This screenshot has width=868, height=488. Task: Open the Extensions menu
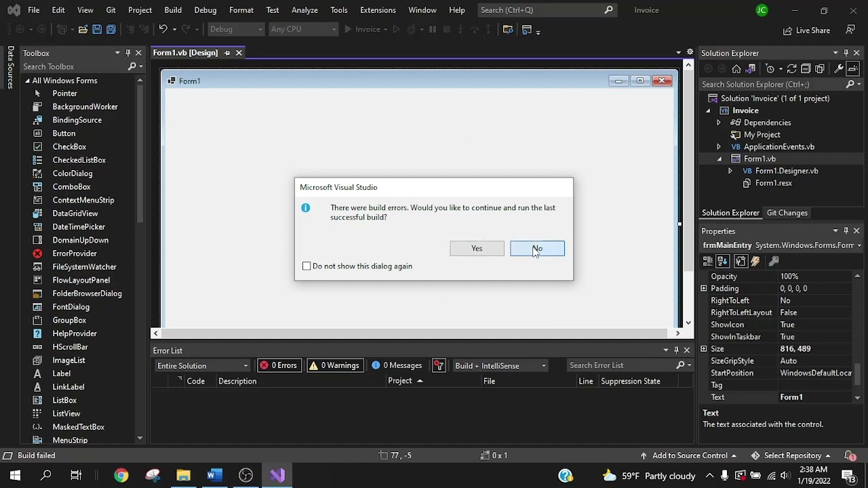[378, 10]
